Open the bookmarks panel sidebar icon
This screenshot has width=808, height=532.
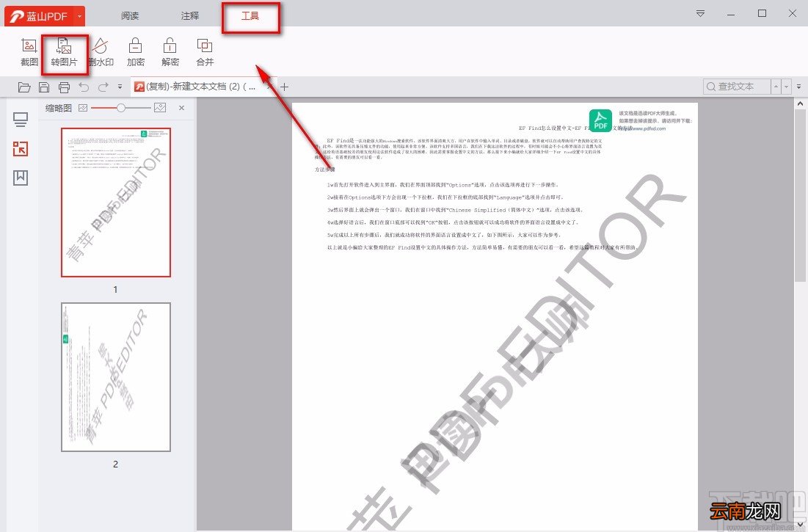21,178
